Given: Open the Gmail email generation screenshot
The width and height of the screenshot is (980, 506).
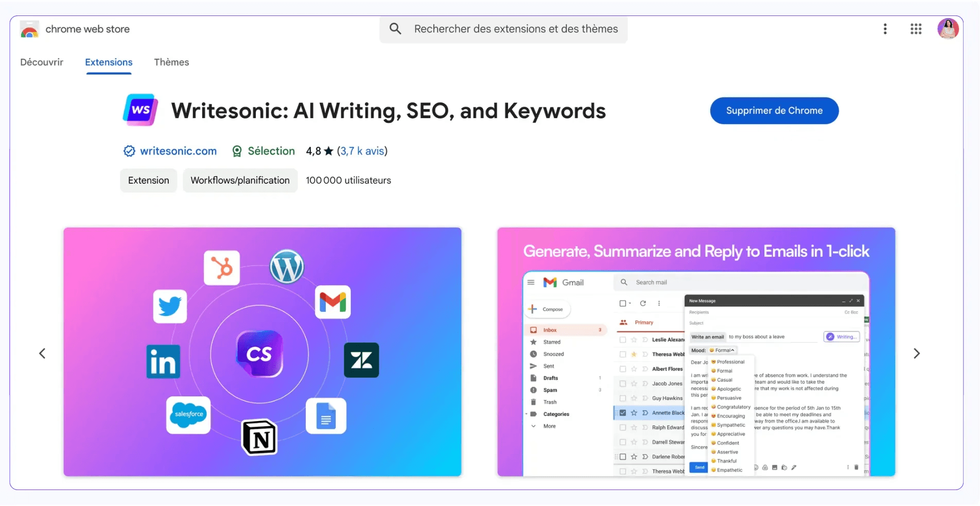Looking at the screenshot, I should tap(696, 352).
